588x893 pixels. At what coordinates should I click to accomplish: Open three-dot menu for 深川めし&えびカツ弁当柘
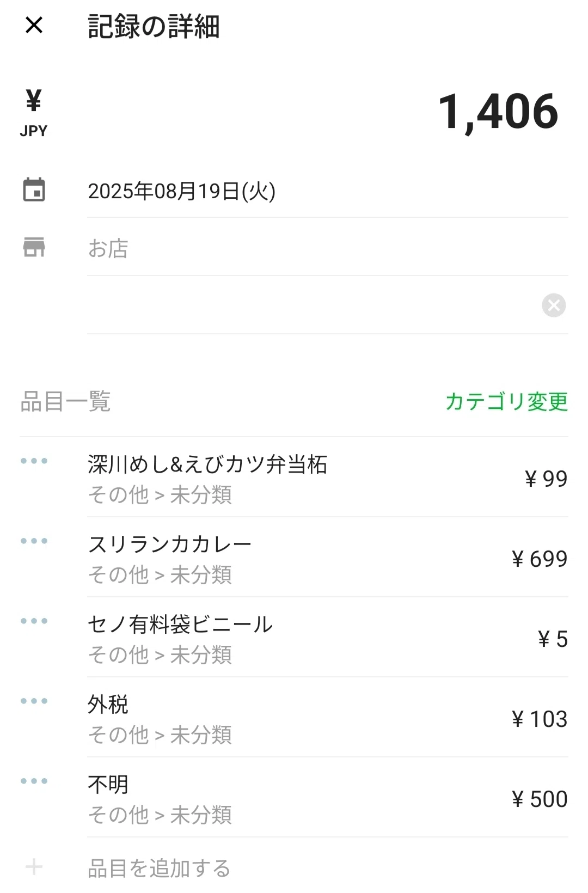(x=34, y=461)
